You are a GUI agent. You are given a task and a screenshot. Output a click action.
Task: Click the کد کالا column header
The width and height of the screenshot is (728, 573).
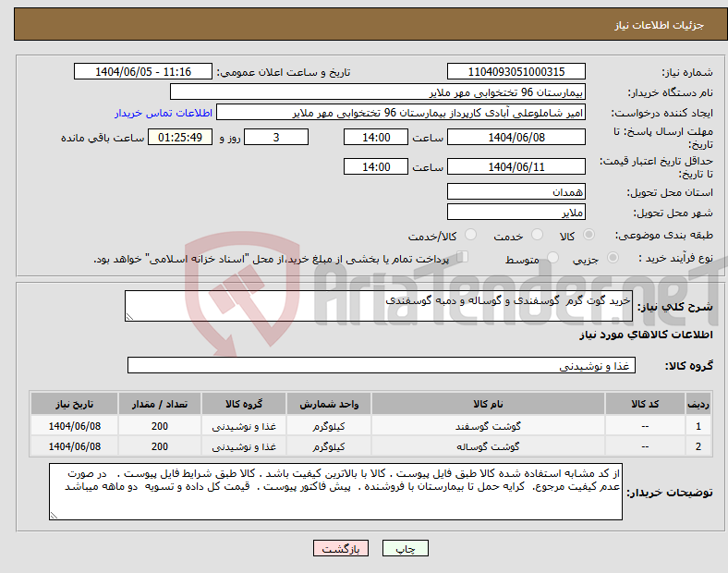pyautogui.click(x=645, y=404)
